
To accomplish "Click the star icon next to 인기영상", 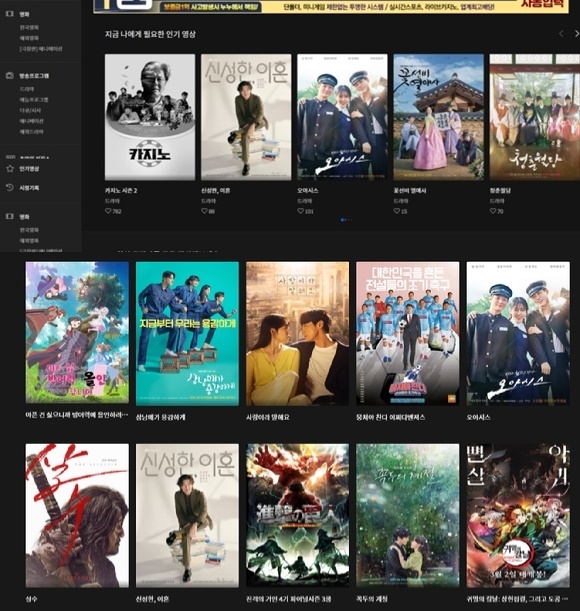I will tap(10, 169).
